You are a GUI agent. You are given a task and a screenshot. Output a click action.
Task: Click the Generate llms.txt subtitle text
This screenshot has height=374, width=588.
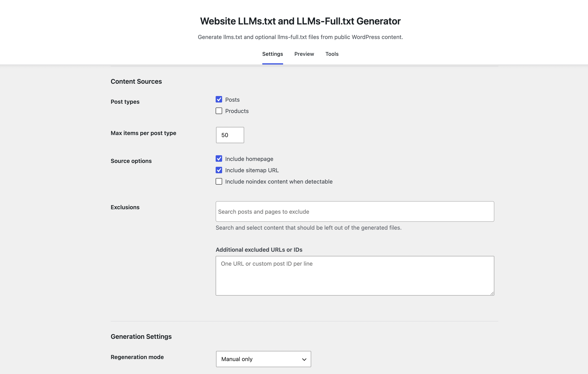[x=300, y=37]
